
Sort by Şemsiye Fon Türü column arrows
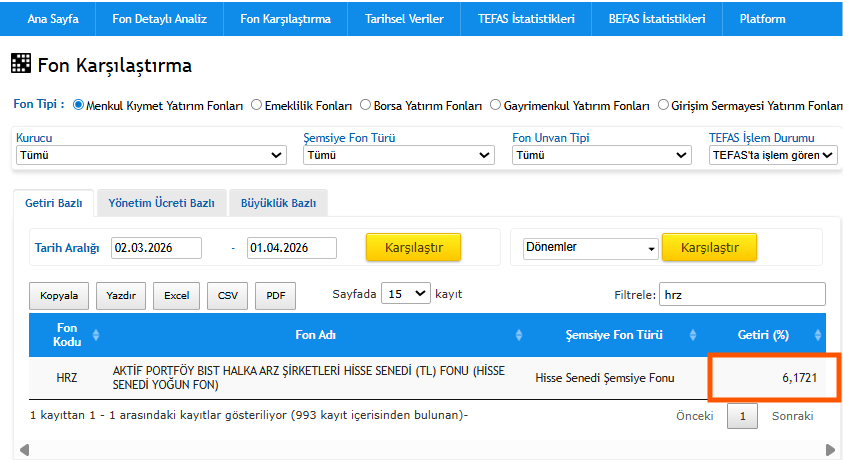692,335
